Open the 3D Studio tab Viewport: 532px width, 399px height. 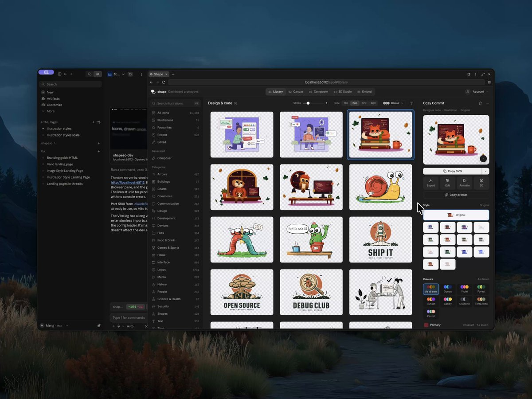[x=343, y=92]
